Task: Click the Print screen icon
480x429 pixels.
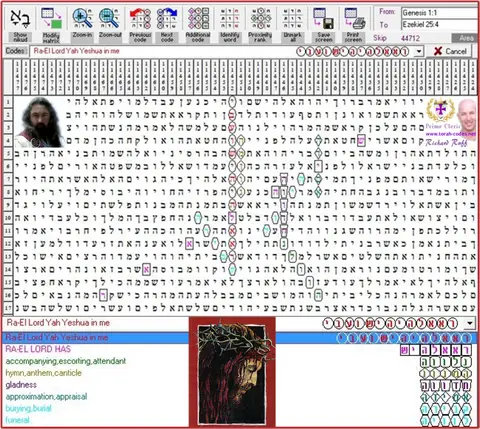Action: 355,18
